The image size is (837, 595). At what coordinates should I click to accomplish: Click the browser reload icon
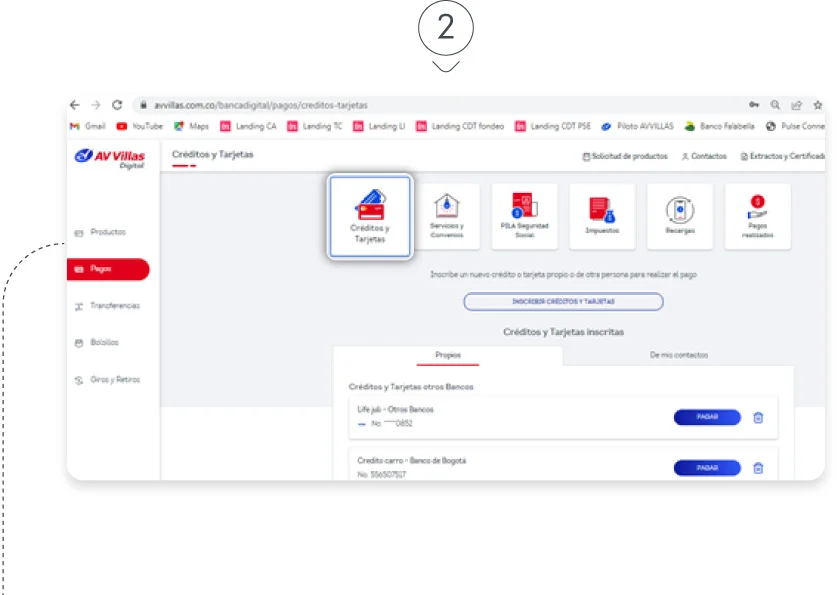click(x=117, y=105)
